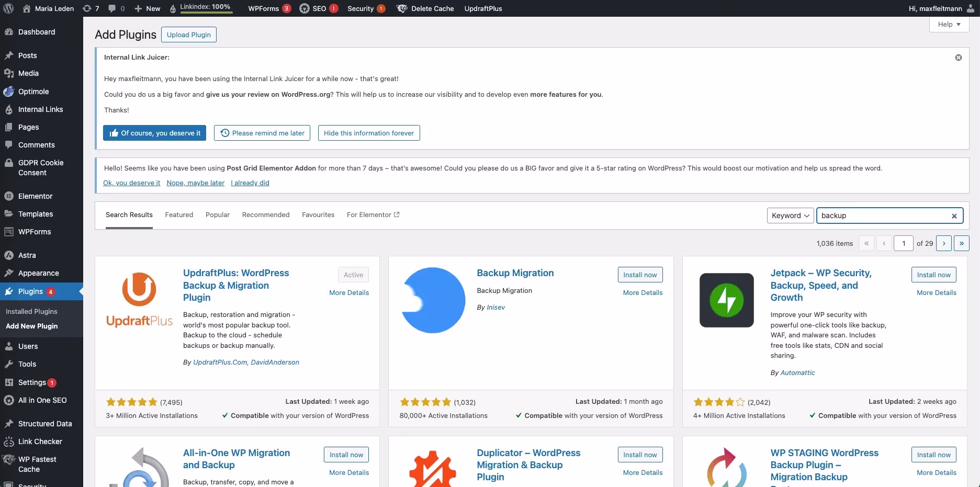Open Templates folder in sidebar
The image size is (980, 487).
[x=9, y=214]
